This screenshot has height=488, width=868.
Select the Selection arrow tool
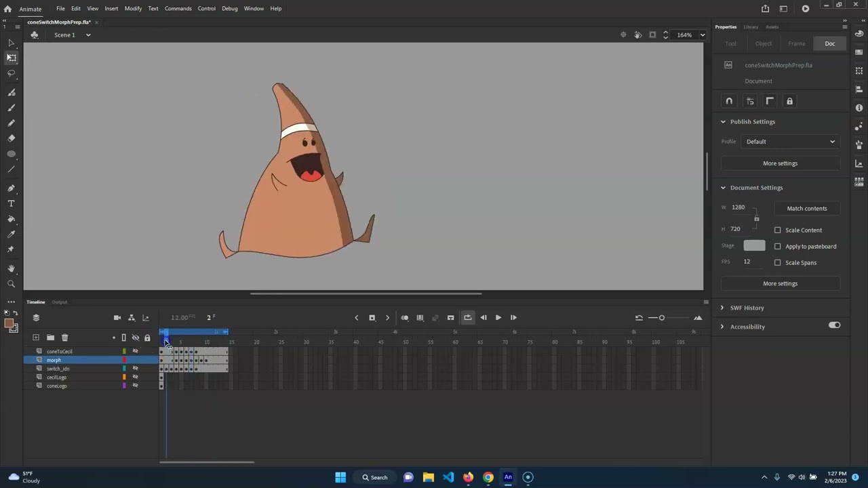(11, 43)
